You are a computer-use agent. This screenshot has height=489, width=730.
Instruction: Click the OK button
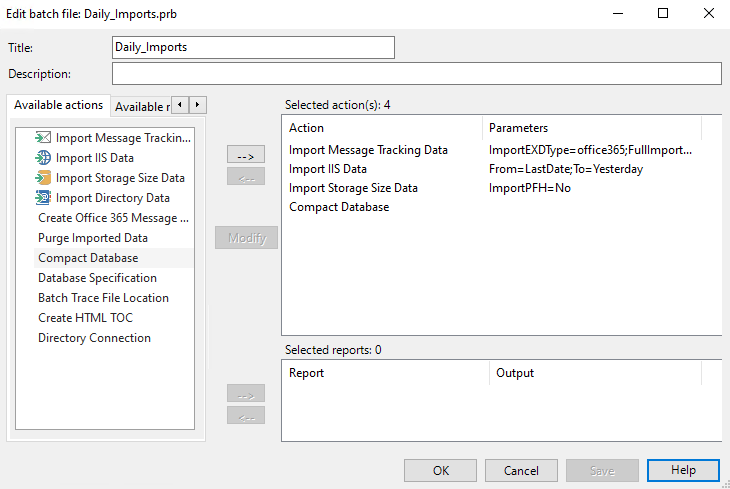point(440,470)
